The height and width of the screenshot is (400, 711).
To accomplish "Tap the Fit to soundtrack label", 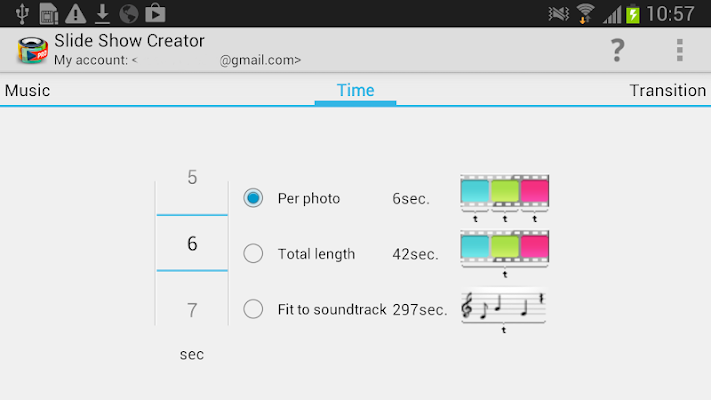I will [x=332, y=310].
